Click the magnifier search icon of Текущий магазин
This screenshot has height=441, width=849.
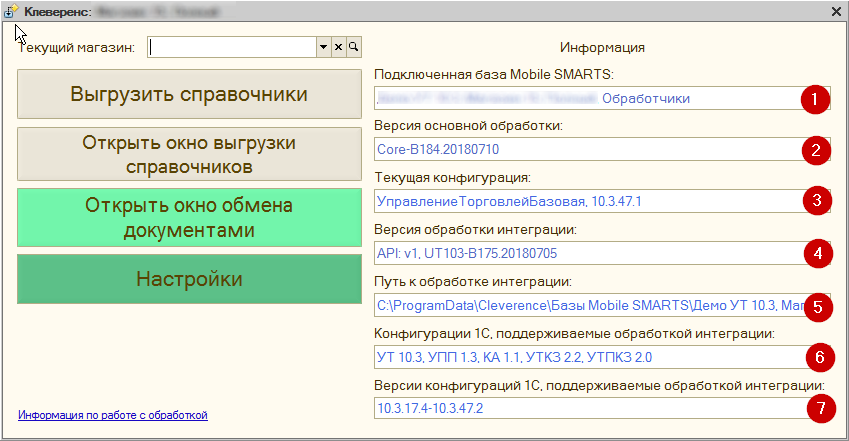click(x=354, y=47)
